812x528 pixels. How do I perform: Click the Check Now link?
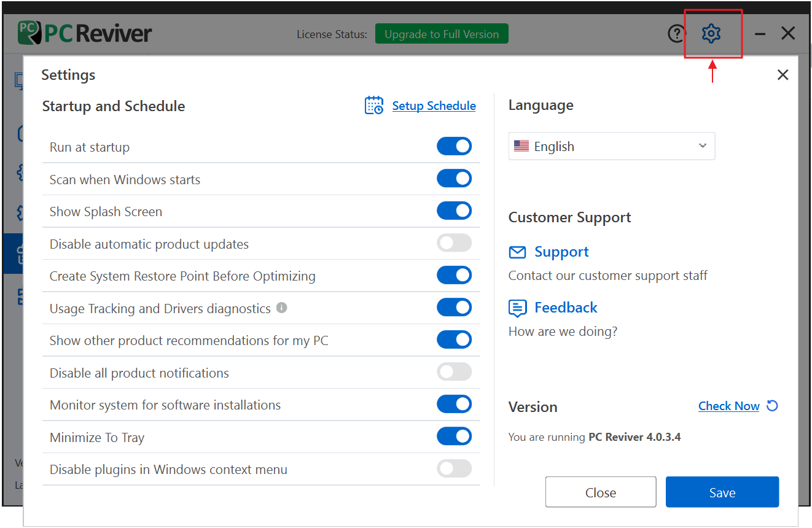tap(728, 406)
